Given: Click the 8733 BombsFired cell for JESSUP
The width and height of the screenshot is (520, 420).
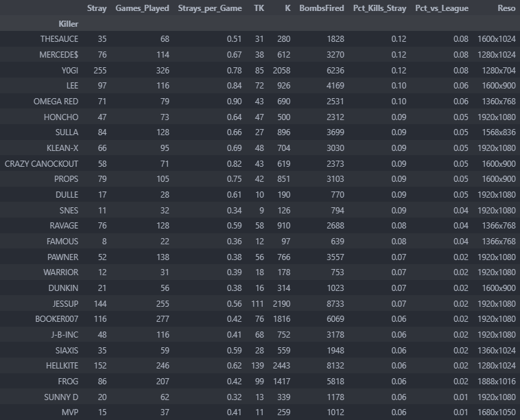Looking at the screenshot, I should click(332, 304).
